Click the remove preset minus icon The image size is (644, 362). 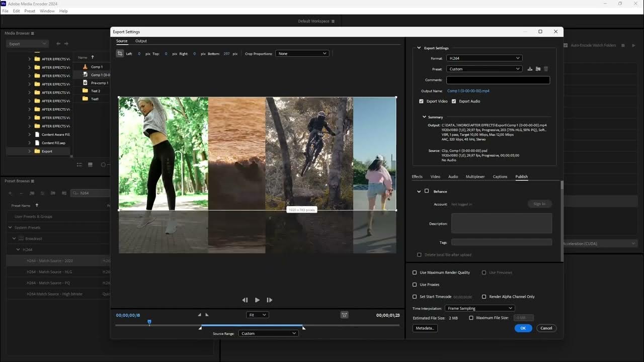(x=21, y=193)
